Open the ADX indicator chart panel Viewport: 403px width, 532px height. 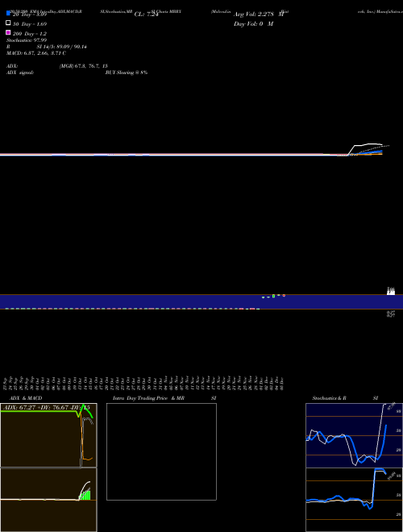pyautogui.click(x=48, y=435)
